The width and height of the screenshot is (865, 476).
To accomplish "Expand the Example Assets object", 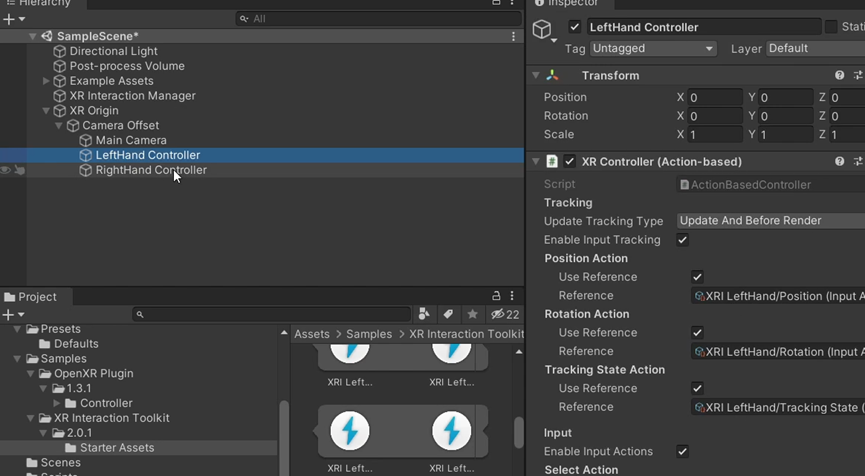I will 46,81.
